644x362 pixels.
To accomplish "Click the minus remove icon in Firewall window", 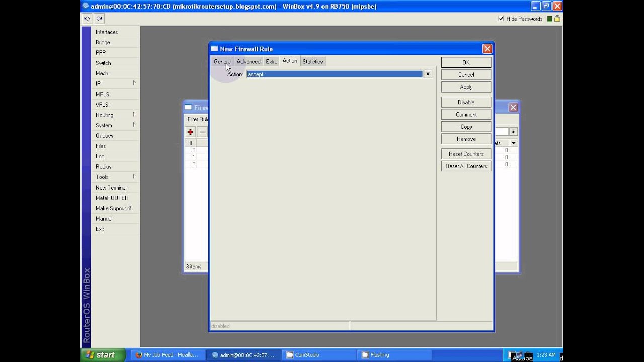I will 202,132.
